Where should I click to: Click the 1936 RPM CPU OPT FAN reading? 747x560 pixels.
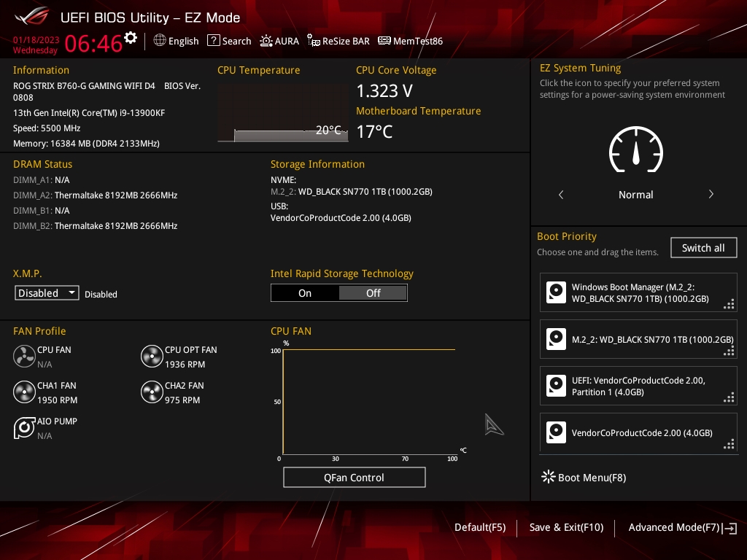(x=185, y=365)
